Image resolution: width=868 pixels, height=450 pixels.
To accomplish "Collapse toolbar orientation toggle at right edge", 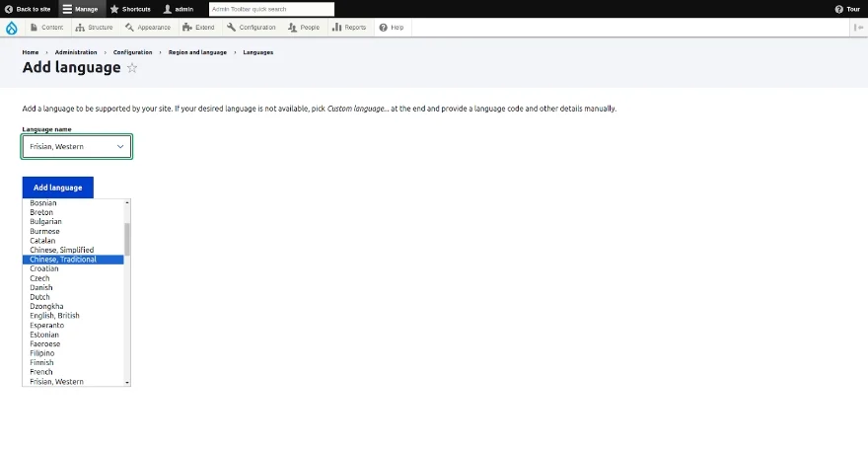I will pyautogui.click(x=857, y=28).
